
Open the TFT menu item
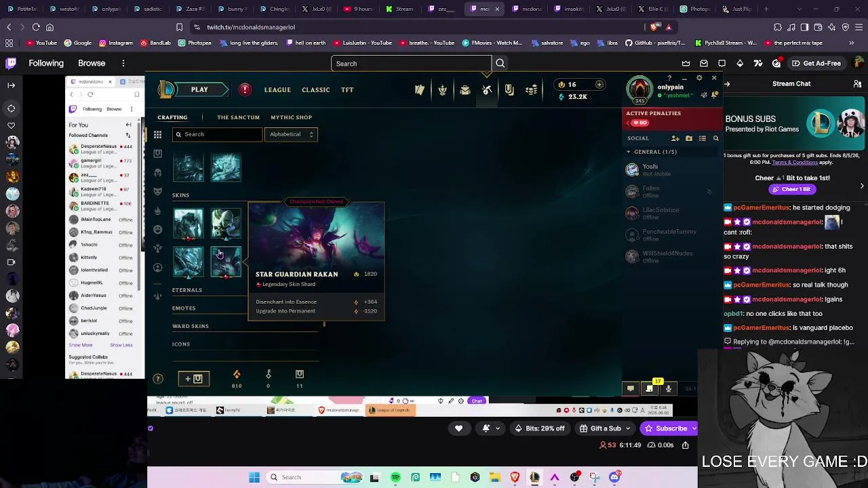[347, 90]
